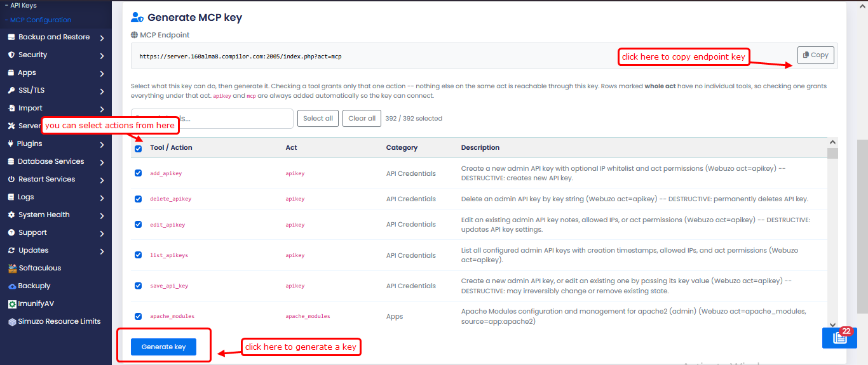Expand the Support menu chevron
Screen dimensions: 868x365
click(x=102, y=234)
